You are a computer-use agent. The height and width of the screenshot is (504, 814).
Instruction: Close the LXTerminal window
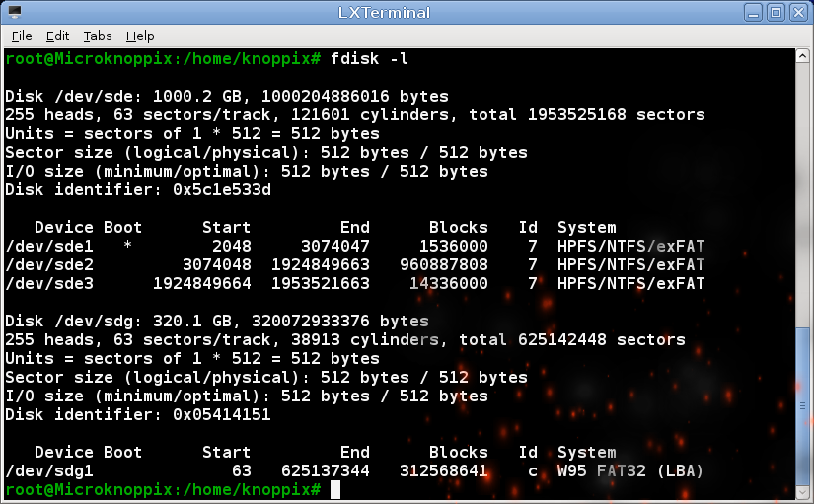[798, 13]
